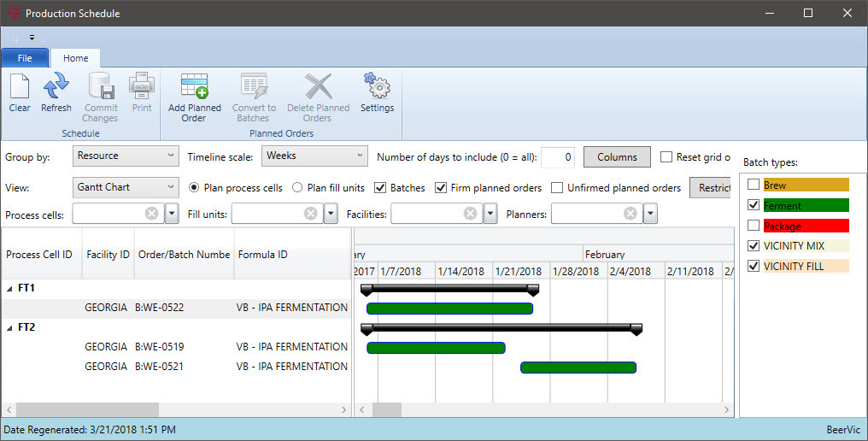Click the 1/14/2018 week header
868x441 pixels.
click(x=464, y=271)
